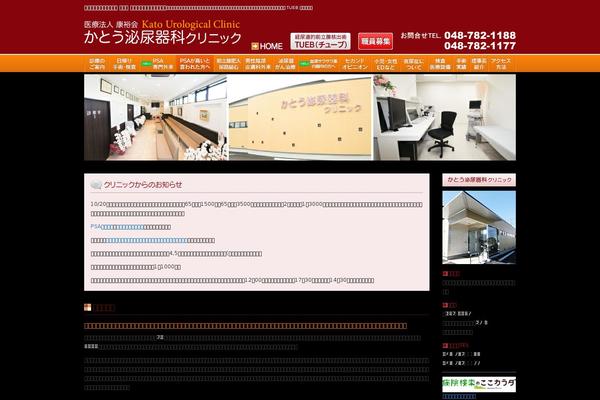
Task: Click green new badge beside PSA専門外来
Action: (x=146, y=64)
